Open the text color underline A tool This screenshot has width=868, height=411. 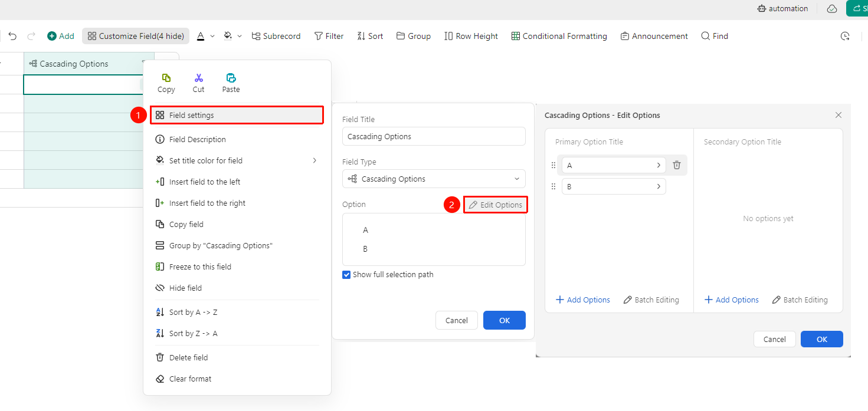201,36
